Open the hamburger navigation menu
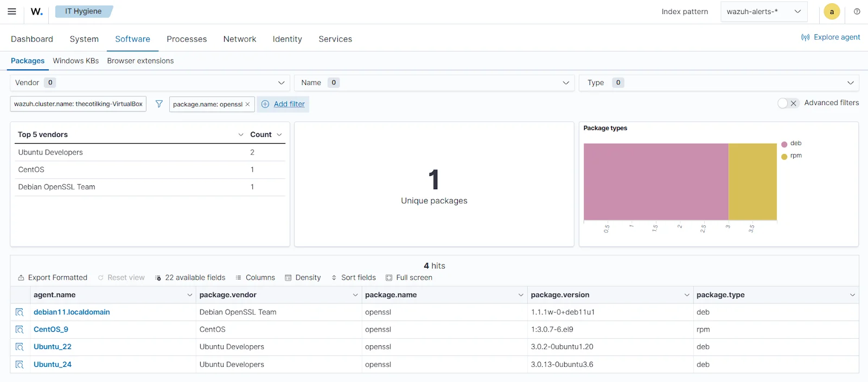This screenshot has height=382, width=868. click(x=11, y=11)
